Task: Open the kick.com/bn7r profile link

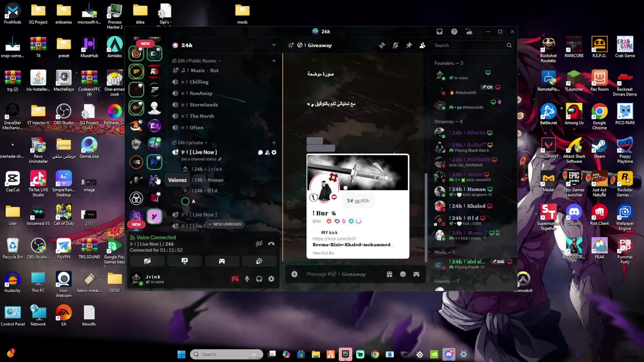Action: [x=334, y=239]
